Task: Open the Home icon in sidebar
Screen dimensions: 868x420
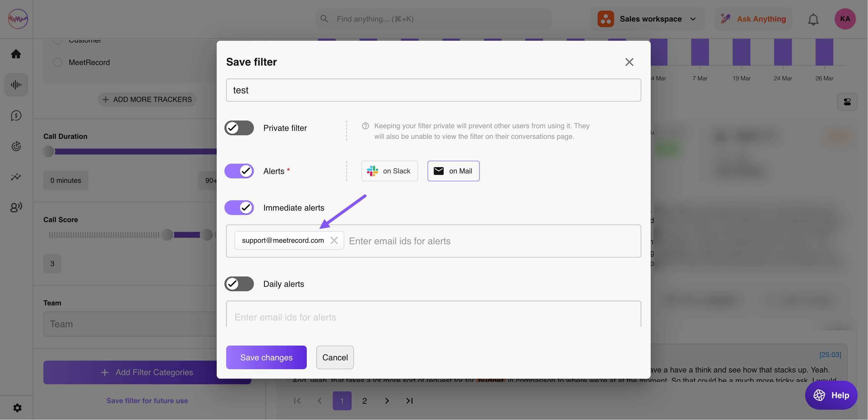Action: click(x=16, y=54)
